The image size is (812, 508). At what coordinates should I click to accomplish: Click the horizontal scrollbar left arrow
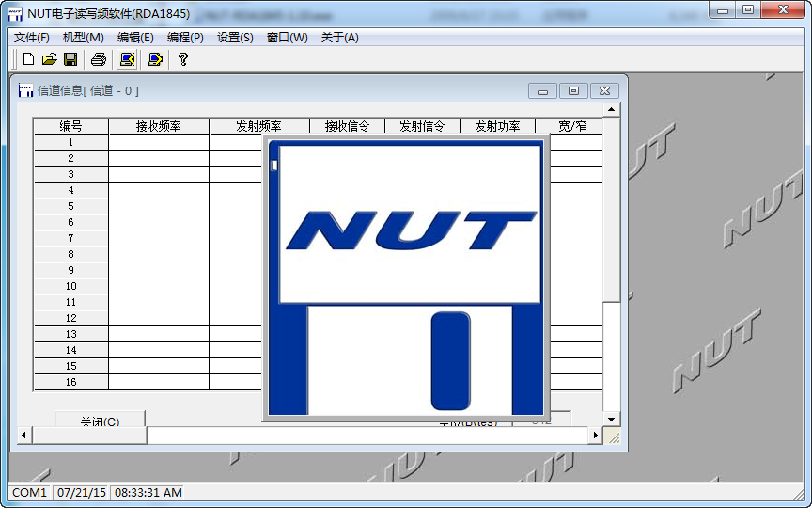(x=23, y=436)
